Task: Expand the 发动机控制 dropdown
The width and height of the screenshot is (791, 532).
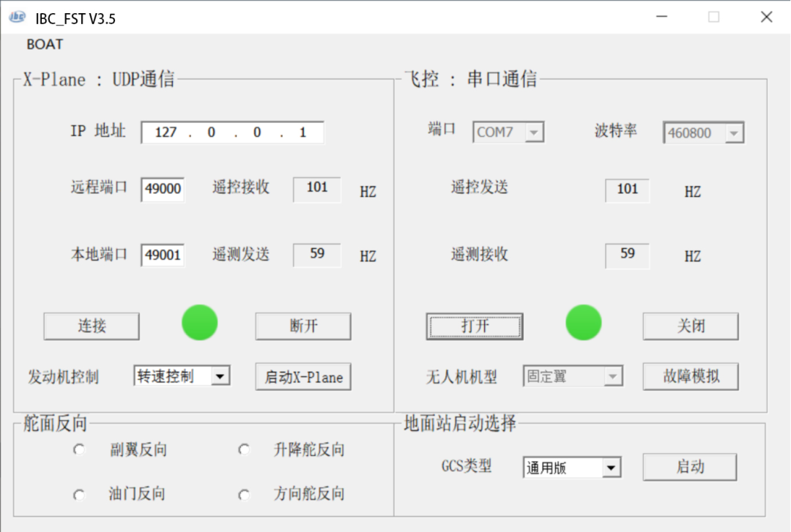Action: tap(220, 377)
